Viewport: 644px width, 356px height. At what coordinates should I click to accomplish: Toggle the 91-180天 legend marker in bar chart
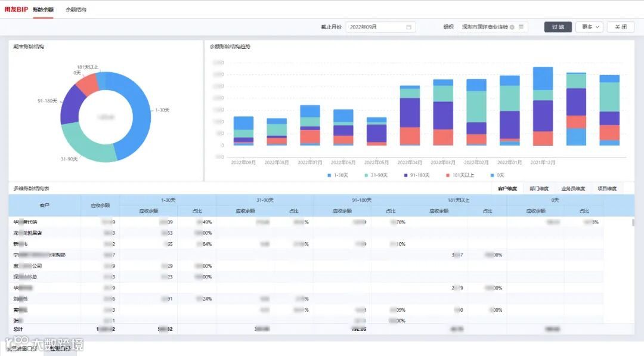[x=406, y=175]
